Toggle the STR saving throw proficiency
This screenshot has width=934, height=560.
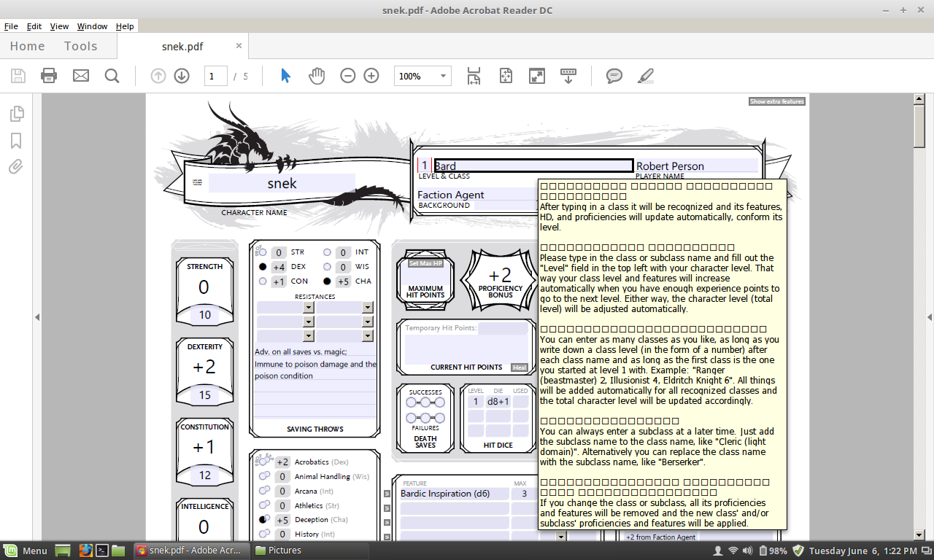pos(263,252)
